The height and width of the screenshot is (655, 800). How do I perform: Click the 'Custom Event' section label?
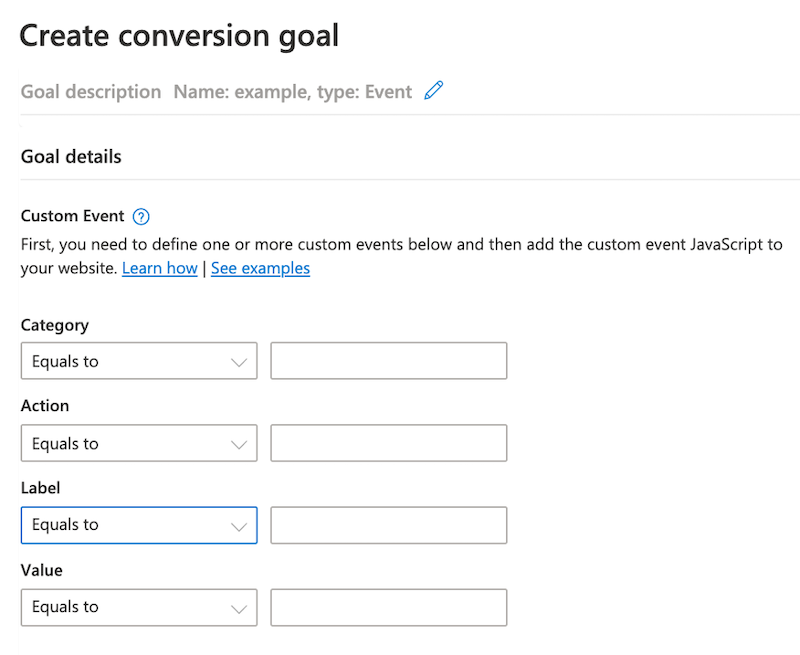click(72, 216)
